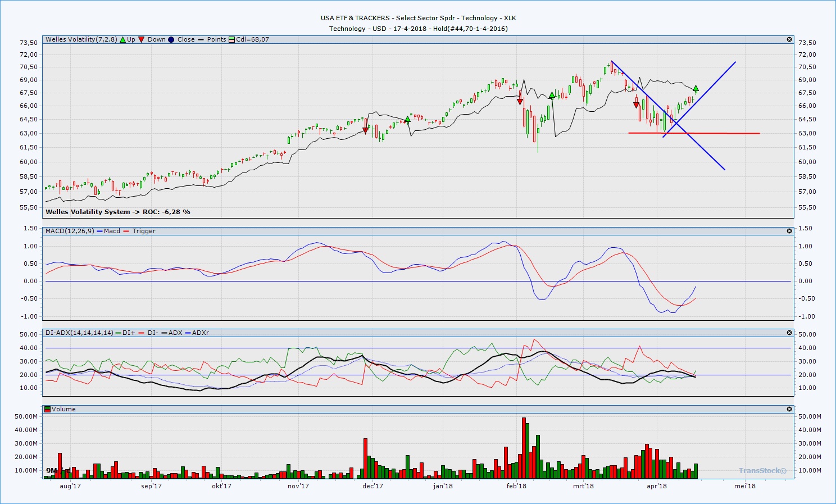Close the Volume panel
Image resolution: width=836 pixels, height=504 pixels.
[789, 409]
